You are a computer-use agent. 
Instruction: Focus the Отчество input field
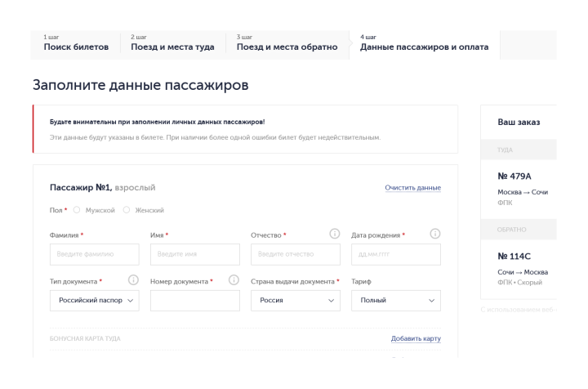click(296, 254)
